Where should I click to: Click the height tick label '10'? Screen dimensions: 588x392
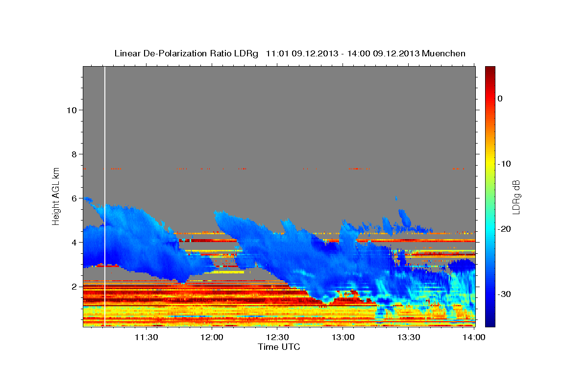pyautogui.click(x=71, y=110)
